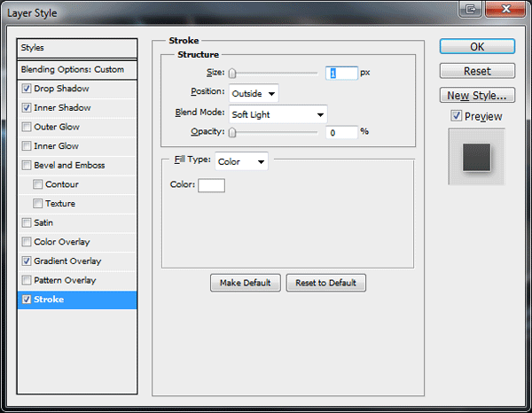The height and width of the screenshot is (413, 532).
Task: Click the style preview thumbnail
Action: (477, 157)
